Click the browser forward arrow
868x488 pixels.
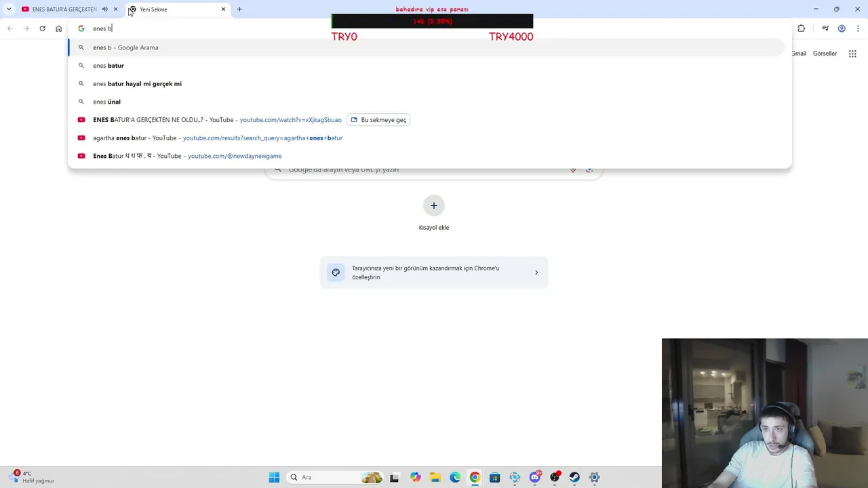point(26,28)
